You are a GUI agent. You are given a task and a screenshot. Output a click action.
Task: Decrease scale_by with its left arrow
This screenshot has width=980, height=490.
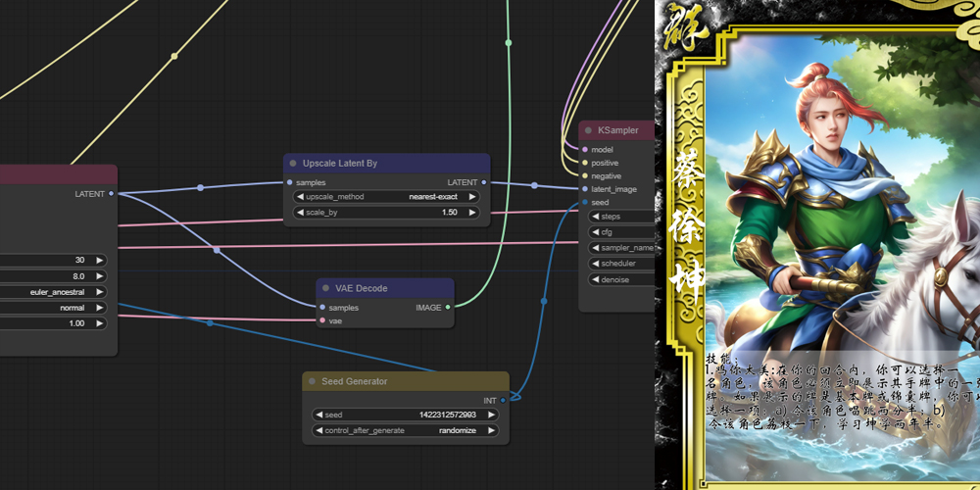pyautogui.click(x=300, y=213)
